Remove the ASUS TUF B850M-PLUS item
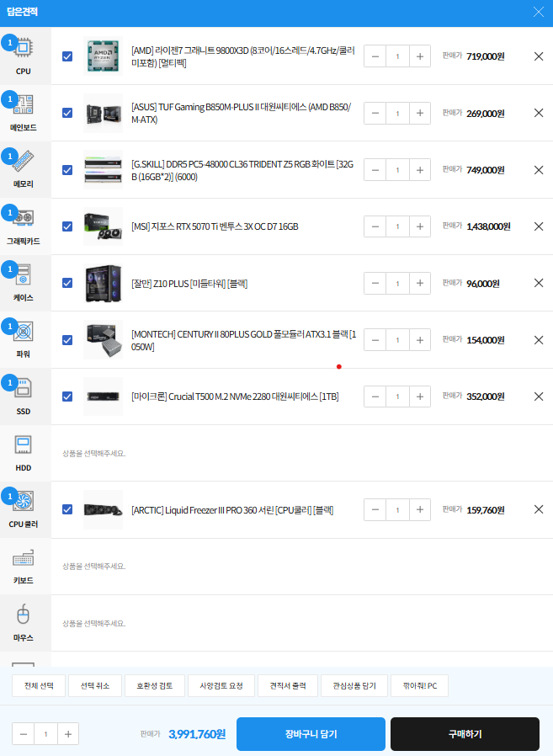553x756 pixels. pyautogui.click(x=539, y=113)
